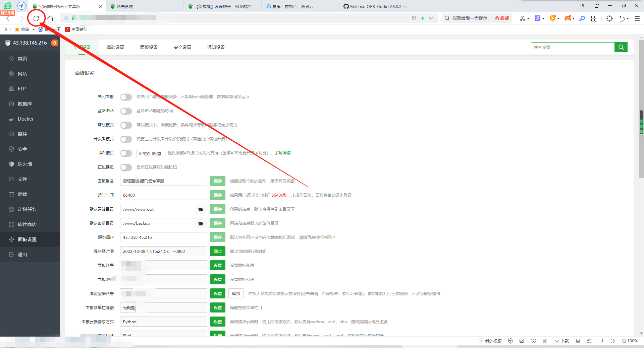This screenshot has height=348, width=644.
Task: Open the four-square apps grid icon
Action: 594,18
